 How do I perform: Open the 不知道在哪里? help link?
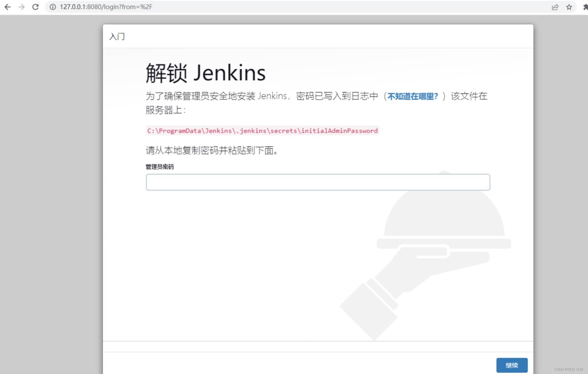pos(413,96)
